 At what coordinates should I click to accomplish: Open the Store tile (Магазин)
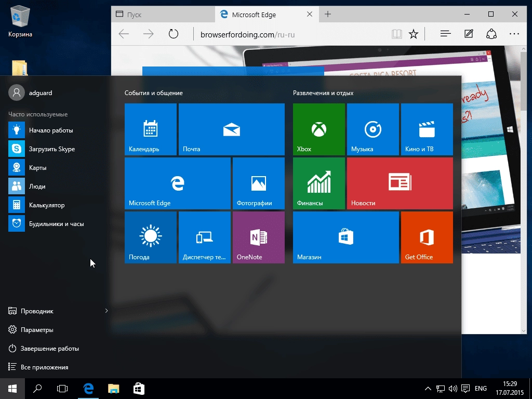tap(346, 237)
